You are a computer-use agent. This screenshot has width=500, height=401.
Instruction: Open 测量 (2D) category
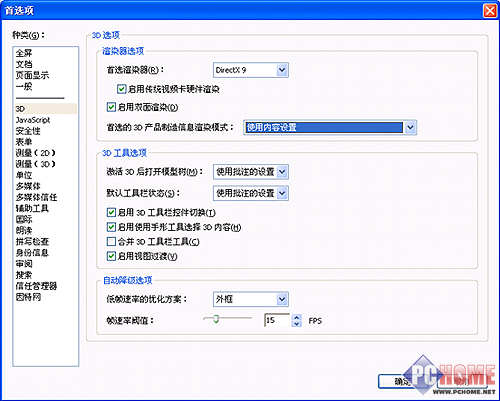[35, 153]
